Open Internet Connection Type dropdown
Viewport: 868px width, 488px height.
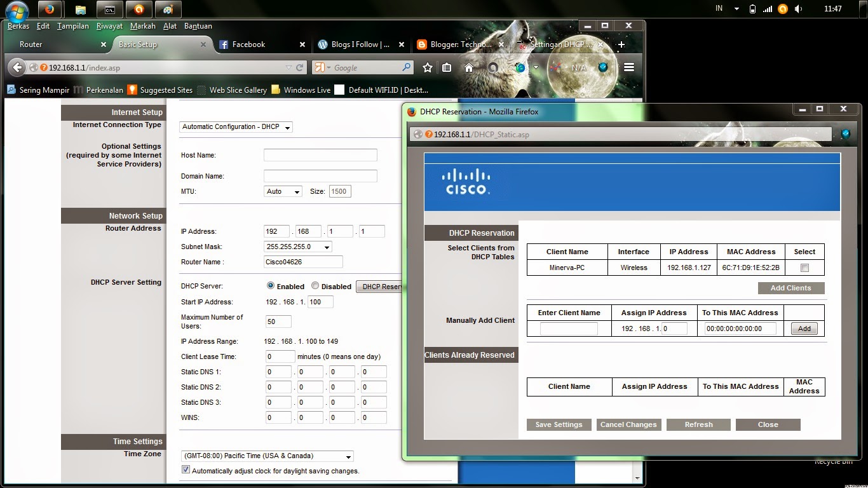pos(236,127)
